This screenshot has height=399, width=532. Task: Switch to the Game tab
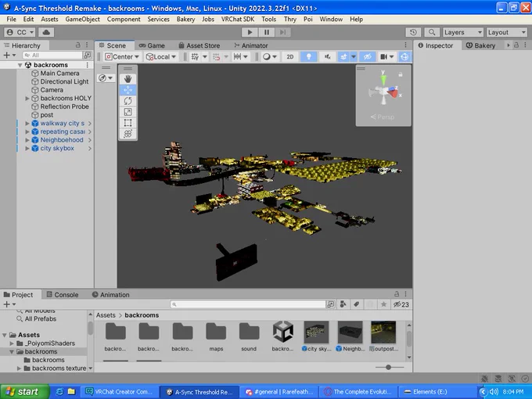click(x=152, y=45)
